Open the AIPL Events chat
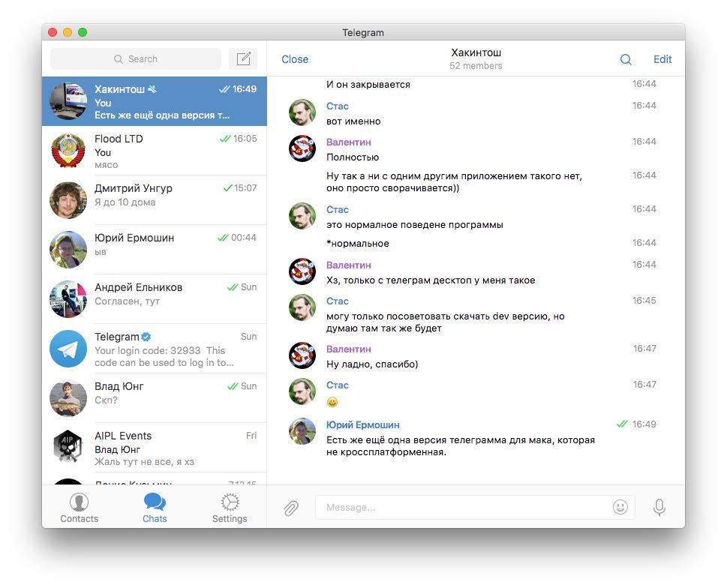727x588 pixels. 155,448
